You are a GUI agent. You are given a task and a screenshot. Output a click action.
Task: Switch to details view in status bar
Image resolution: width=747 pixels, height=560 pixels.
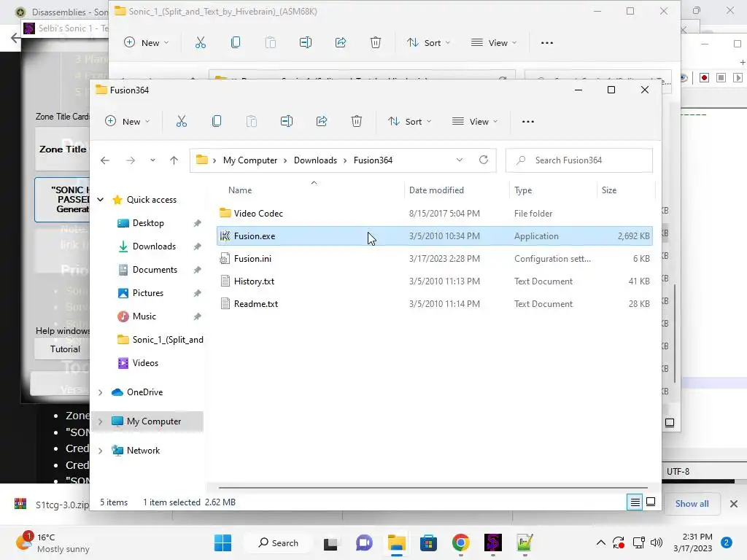point(635,502)
